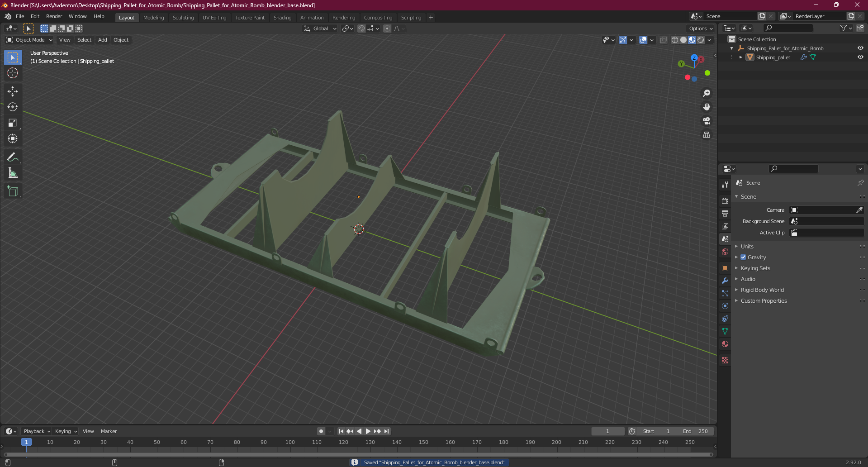This screenshot has height=467, width=868.
Task: Select the Add Cube tool
Action: 13,191
